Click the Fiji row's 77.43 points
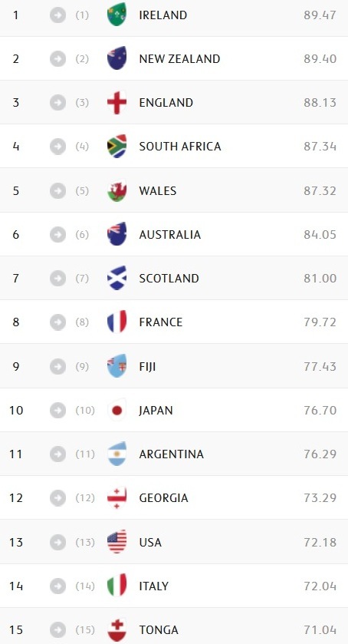 (x=320, y=366)
